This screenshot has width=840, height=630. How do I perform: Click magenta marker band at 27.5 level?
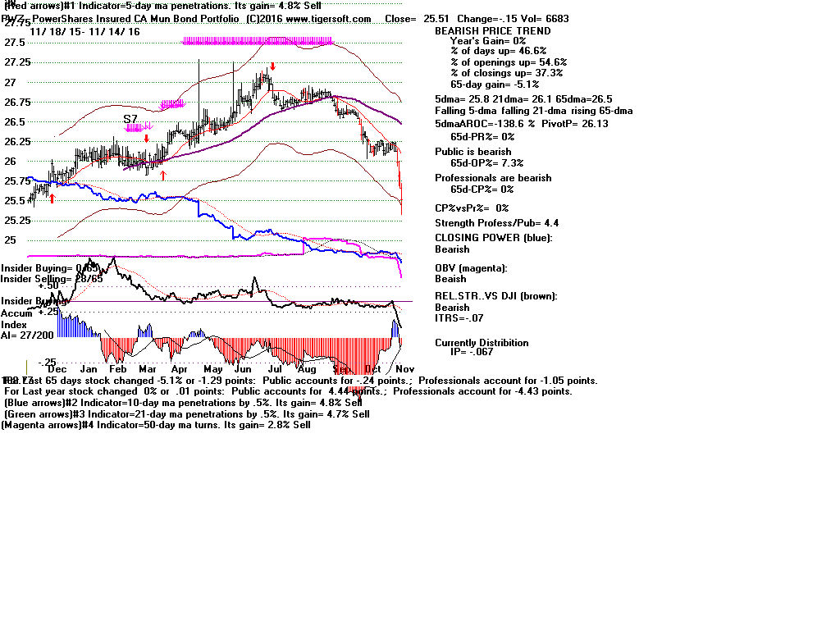coord(257,40)
